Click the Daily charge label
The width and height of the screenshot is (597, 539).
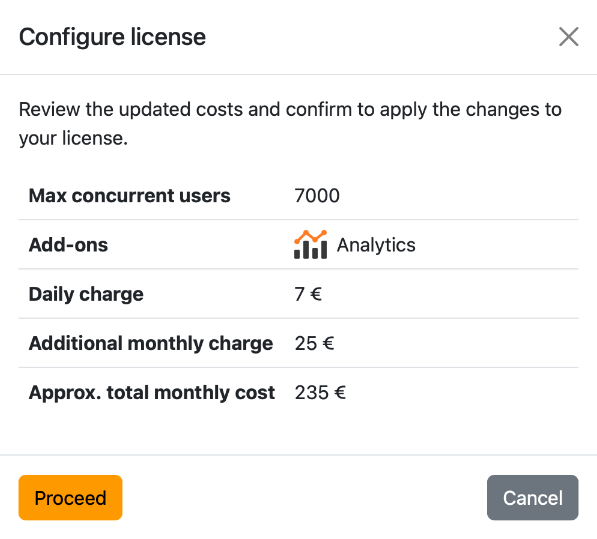[86, 294]
